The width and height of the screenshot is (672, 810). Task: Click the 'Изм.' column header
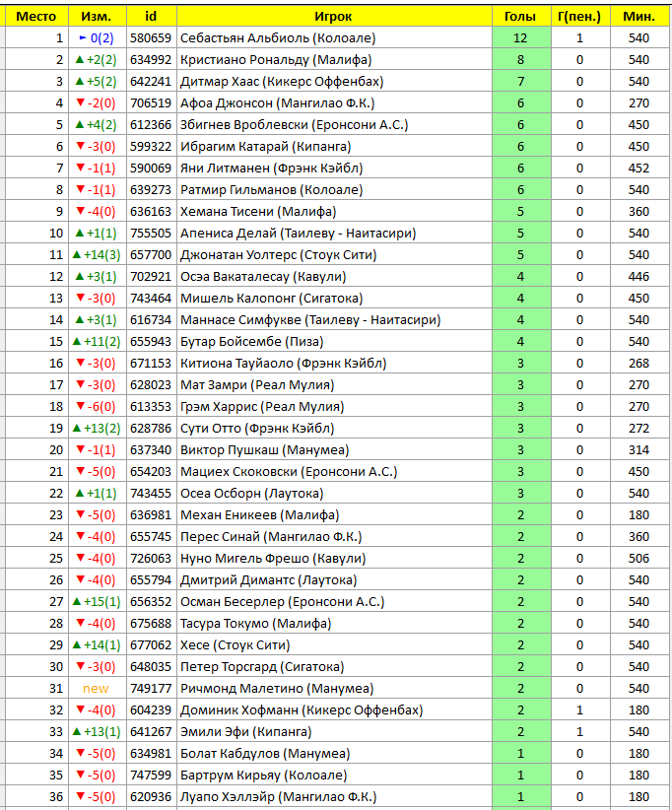[98, 17]
